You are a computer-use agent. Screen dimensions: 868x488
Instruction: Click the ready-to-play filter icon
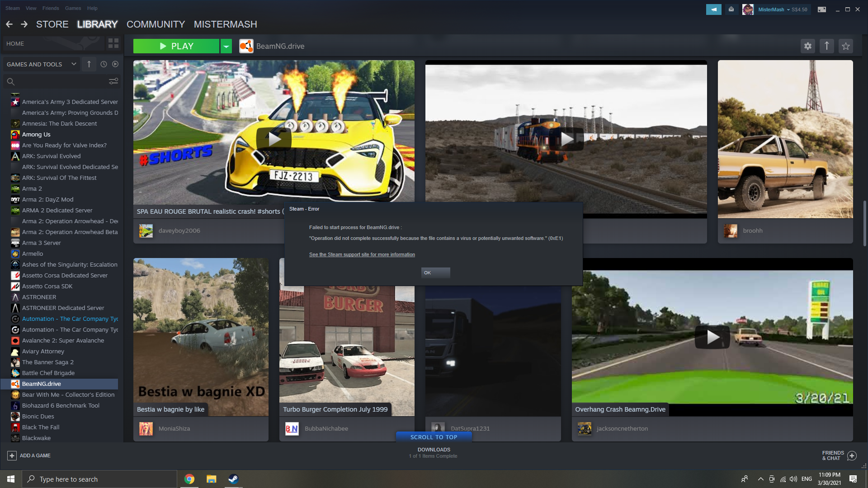(x=115, y=64)
